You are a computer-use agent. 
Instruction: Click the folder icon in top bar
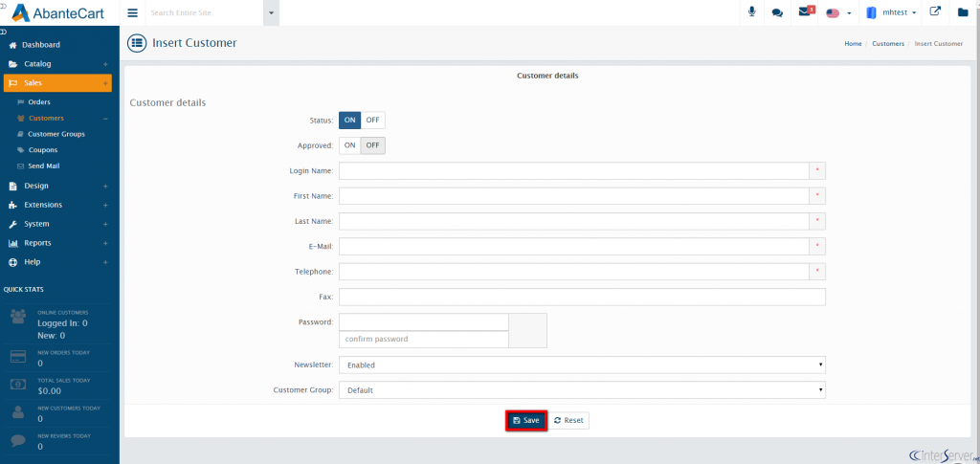(963, 12)
